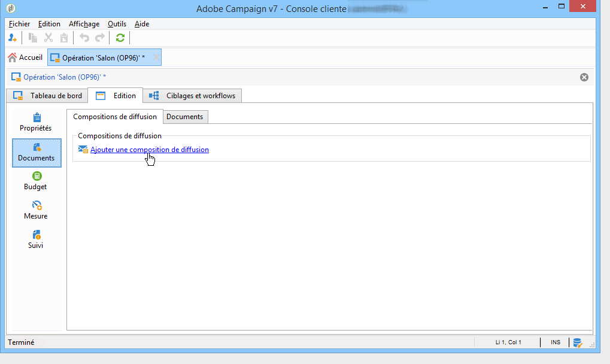
Task: Switch to the Tableau de bord tab
Action: click(x=47, y=96)
